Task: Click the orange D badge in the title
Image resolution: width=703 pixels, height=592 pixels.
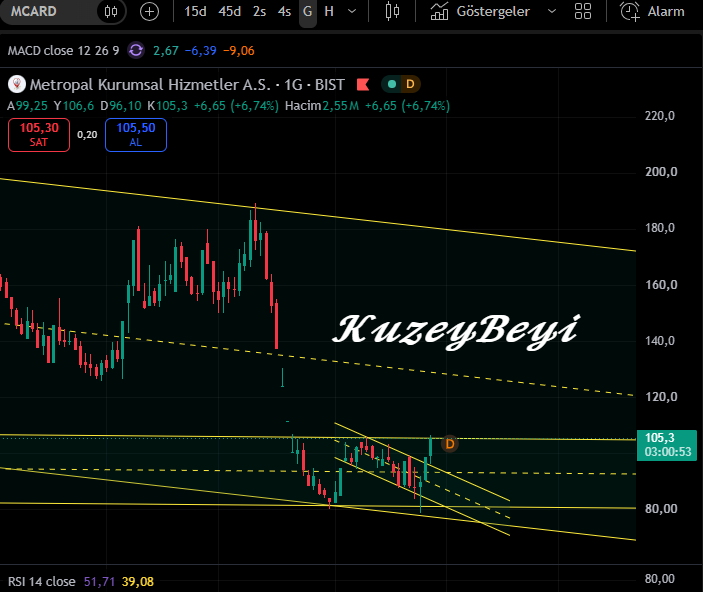Action: [410, 84]
